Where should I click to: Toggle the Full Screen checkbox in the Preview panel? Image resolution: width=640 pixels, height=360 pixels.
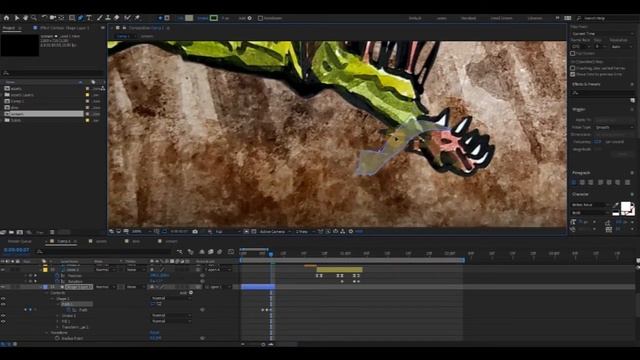coord(573,53)
